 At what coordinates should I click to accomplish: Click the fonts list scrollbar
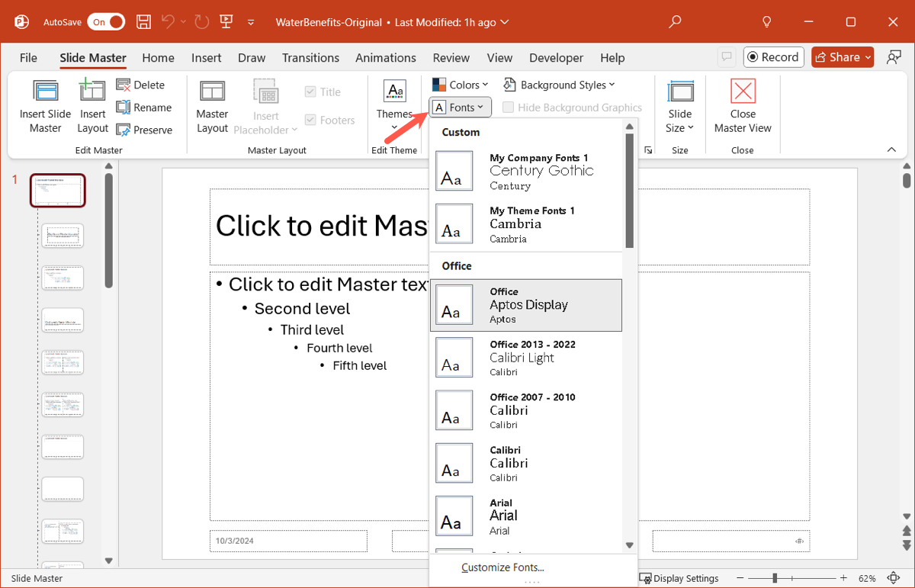pyautogui.click(x=629, y=191)
